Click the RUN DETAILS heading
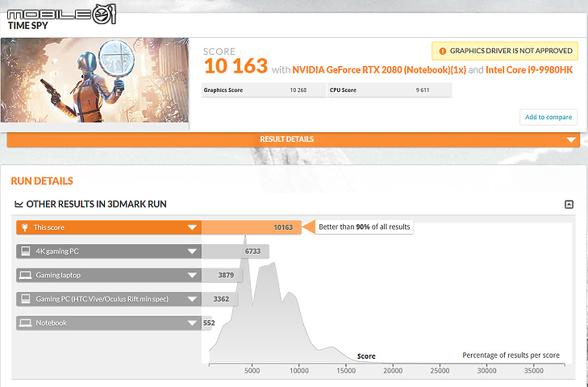This screenshot has height=387, width=588. (x=42, y=181)
